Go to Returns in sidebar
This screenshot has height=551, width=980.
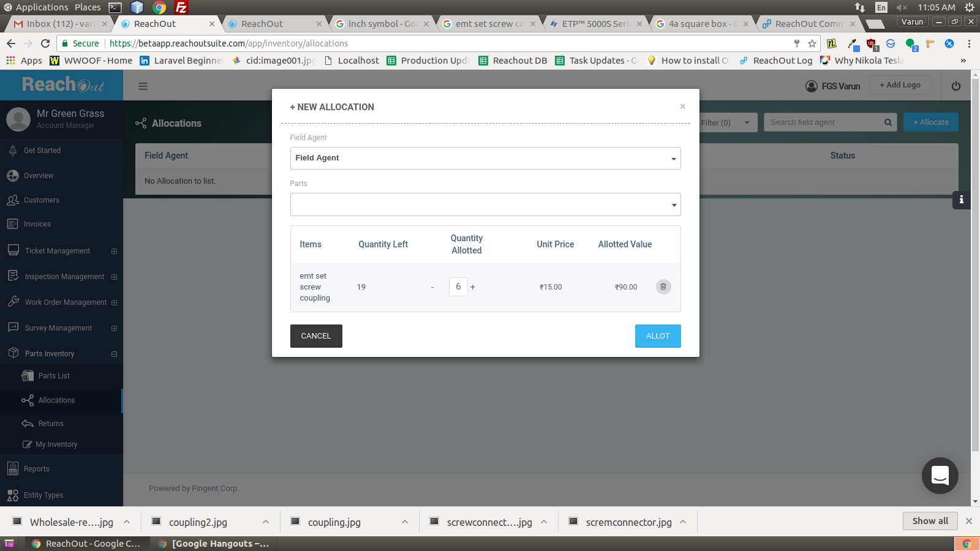tap(51, 424)
